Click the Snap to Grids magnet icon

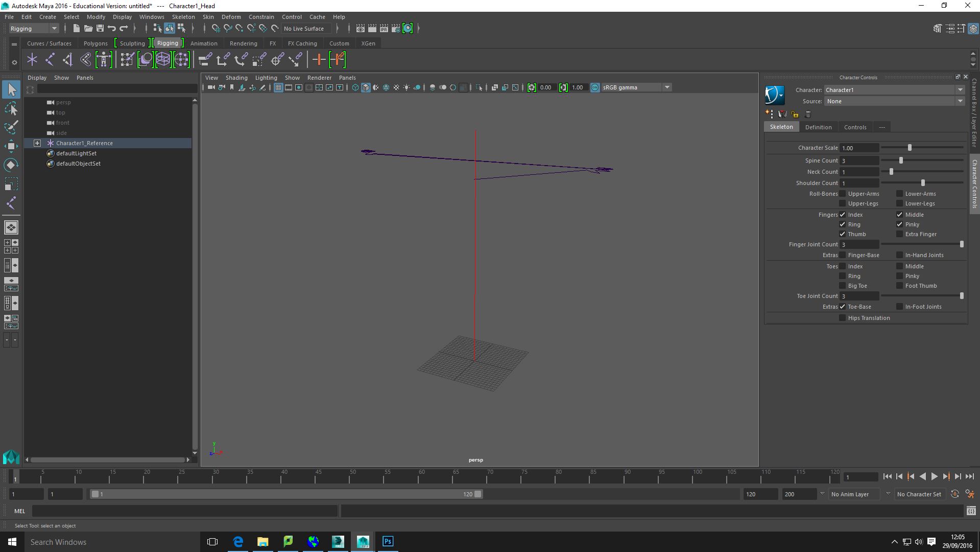click(x=217, y=29)
